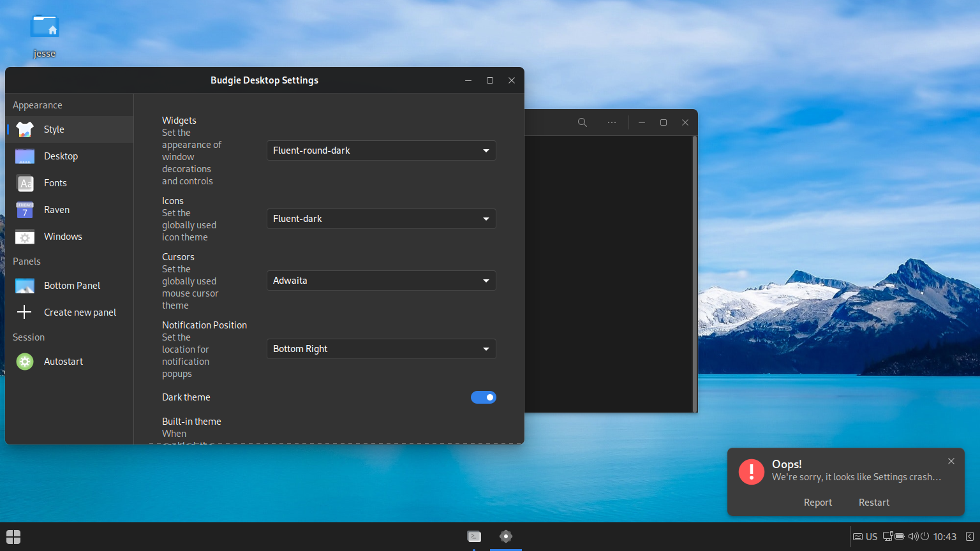This screenshot has height=551, width=980.
Task: Open the power menu tray icon
Action: [924, 536]
